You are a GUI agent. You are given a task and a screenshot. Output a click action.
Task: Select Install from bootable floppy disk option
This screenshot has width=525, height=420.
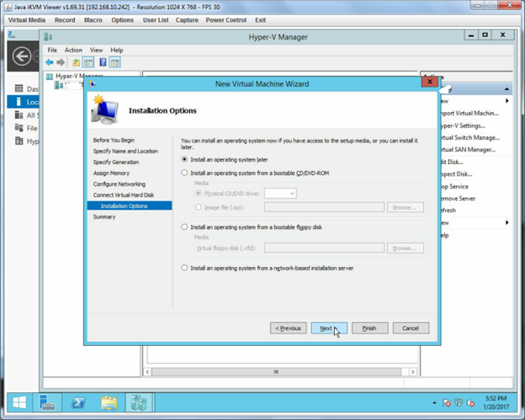pyautogui.click(x=184, y=226)
